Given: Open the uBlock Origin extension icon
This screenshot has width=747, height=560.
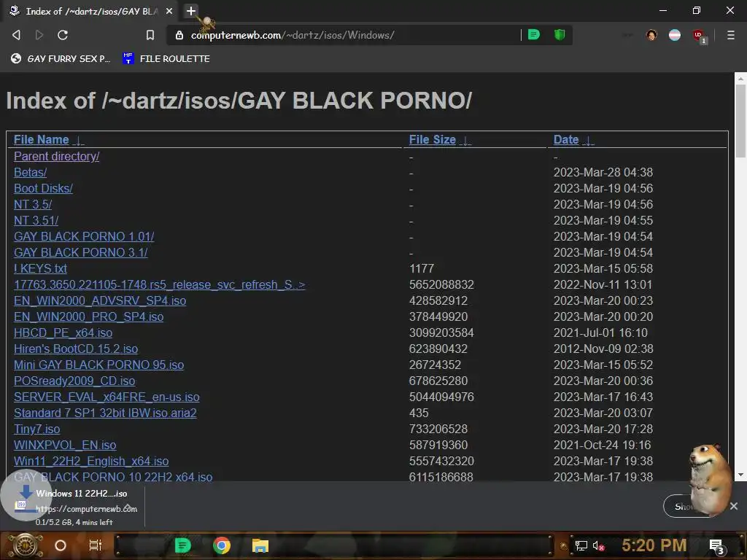Looking at the screenshot, I should pos(699,35).
